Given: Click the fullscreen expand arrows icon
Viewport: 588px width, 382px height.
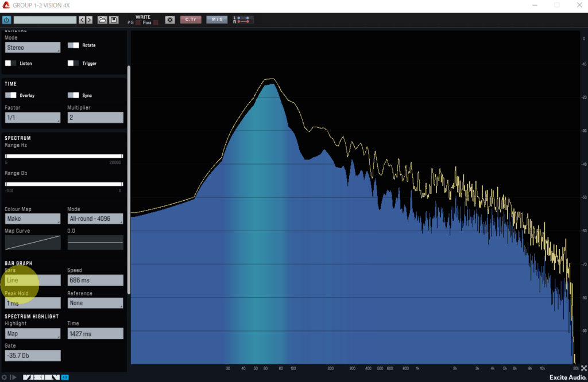Looking at the screenshot, I should tap(584, 368).
